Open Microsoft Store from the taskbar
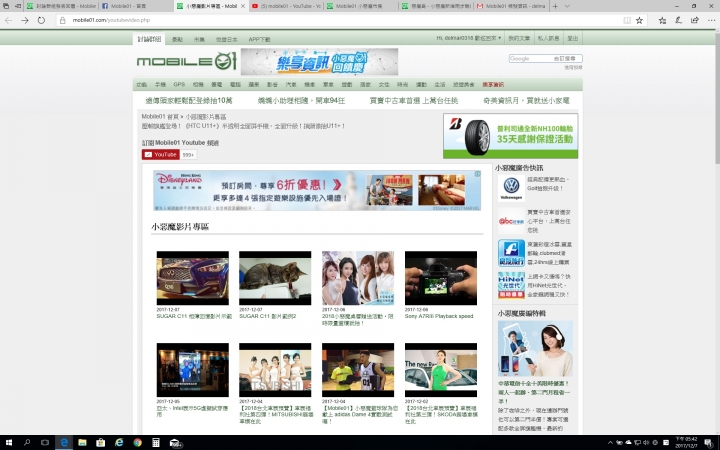 click(101, 443)
